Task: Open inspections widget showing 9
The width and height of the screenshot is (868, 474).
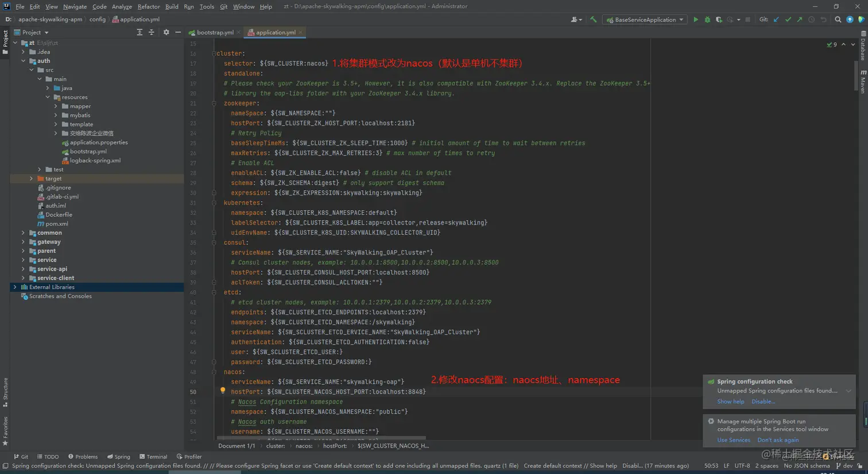Action: (832, 44)
